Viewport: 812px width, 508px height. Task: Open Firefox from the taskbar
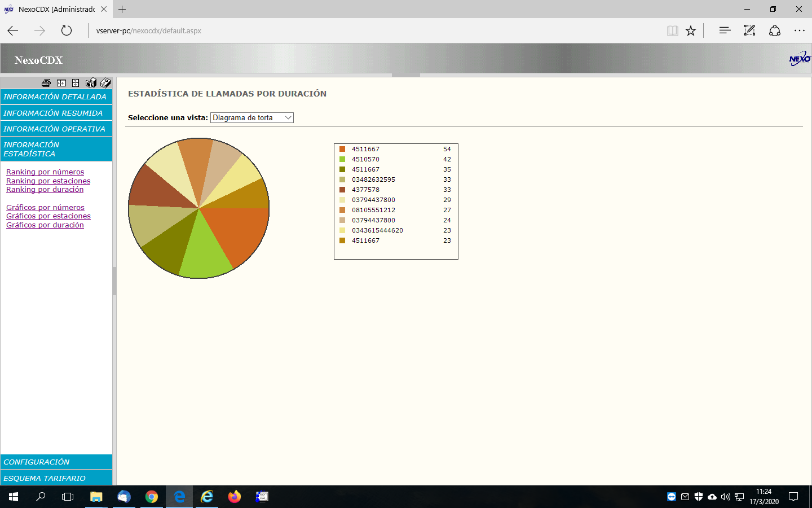pos(235,497)
